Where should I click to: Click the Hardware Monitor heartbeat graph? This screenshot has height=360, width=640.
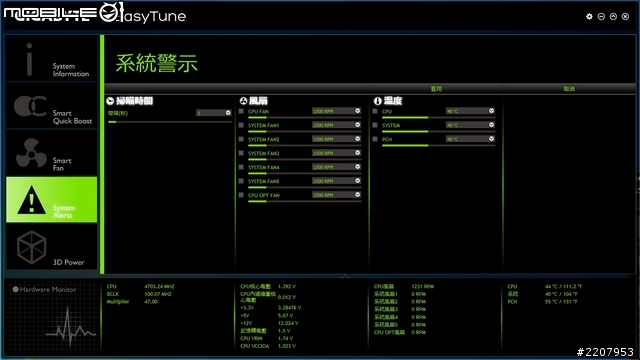(71, 327)
